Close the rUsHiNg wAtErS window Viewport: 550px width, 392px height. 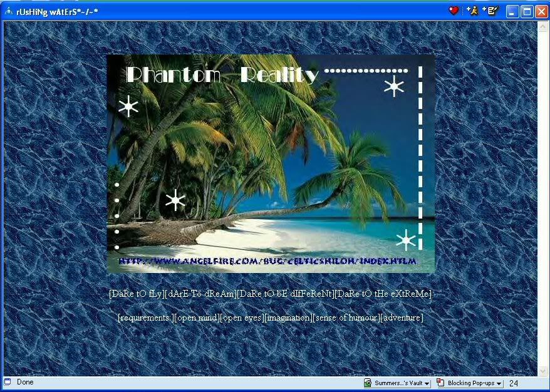(541, 11)
